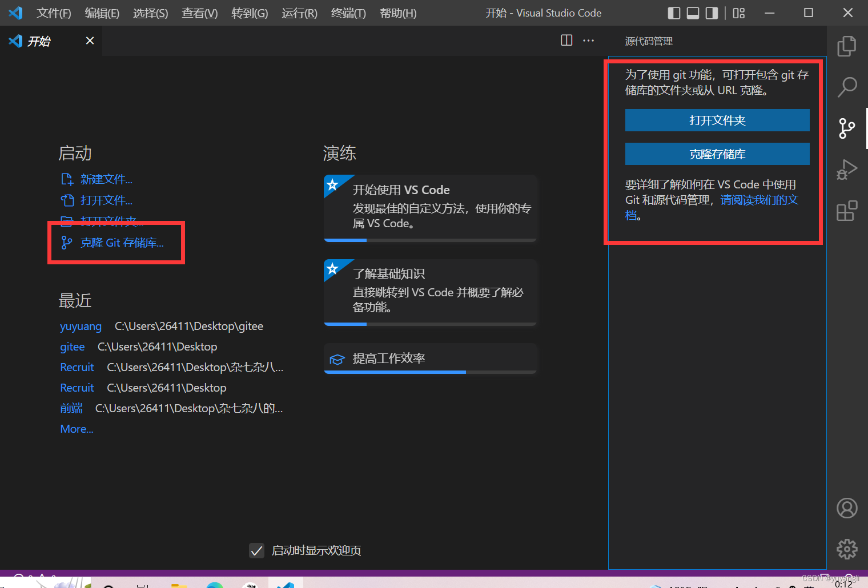Close the 开始 editor tab
Image resolution: width=868 pixels, height=588 pixels.
click(x=90, y=41)
